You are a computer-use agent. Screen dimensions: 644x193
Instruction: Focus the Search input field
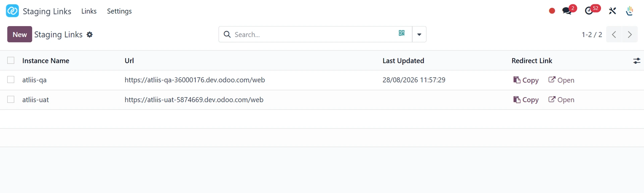[x=314, y=34]
